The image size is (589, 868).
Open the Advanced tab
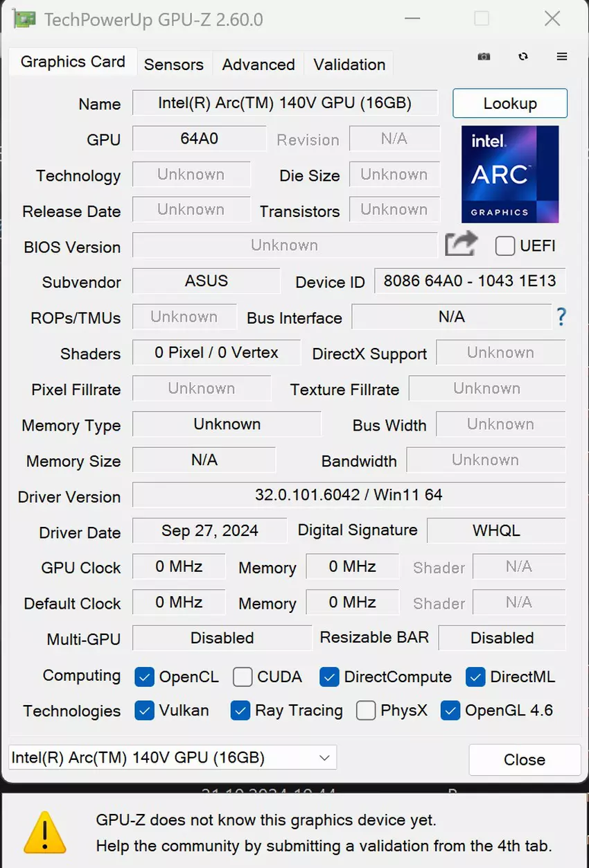[x=258, y=64]
